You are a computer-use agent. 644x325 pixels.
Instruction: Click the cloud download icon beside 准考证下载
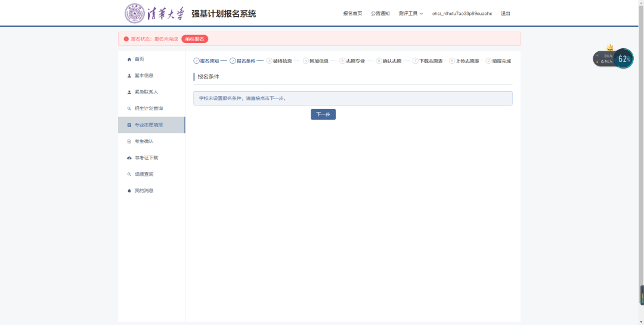129,158
